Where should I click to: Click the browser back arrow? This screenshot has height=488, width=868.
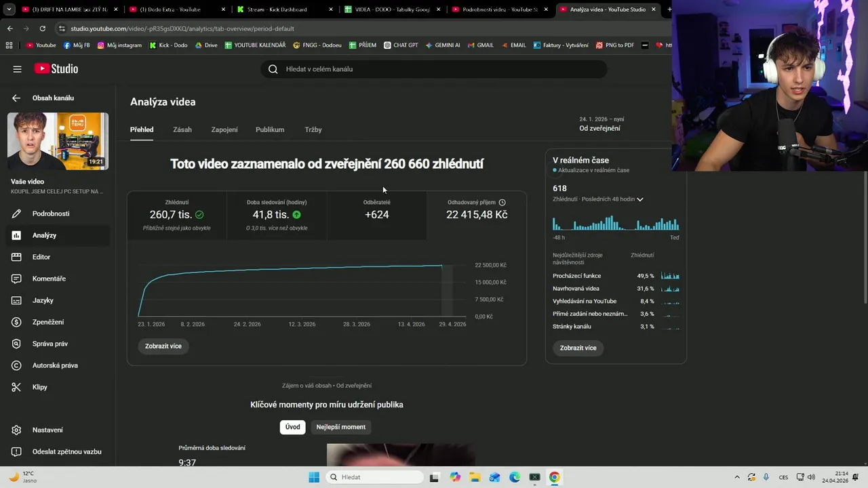pos(9,28)
